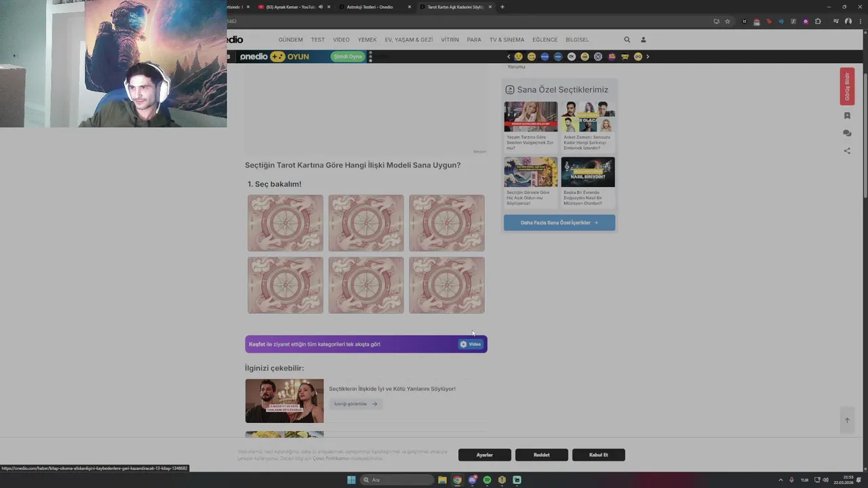The width and height of the screenshot is (868, 488).
Task: Open 'Başka Bir Evrende Doğsaydın' thumbnail
Action: [588, 172]
